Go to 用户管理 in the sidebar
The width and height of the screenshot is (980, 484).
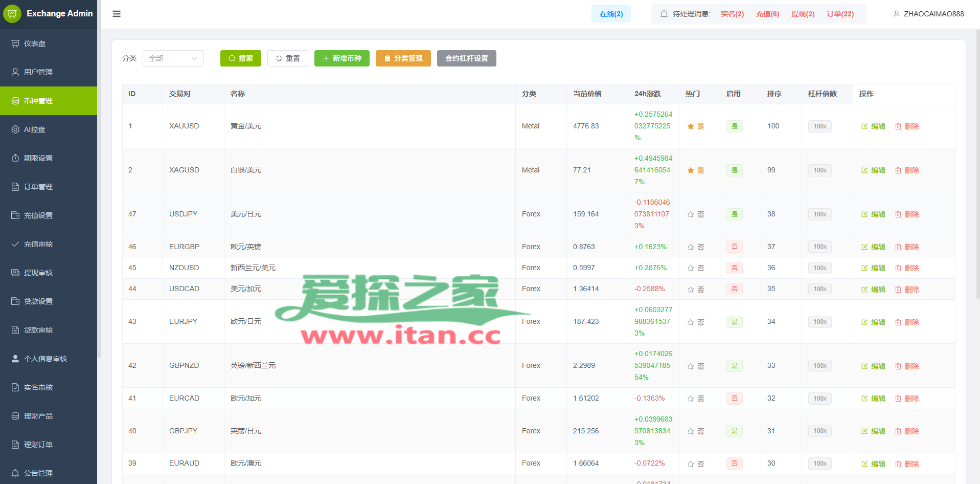point(49,72)
